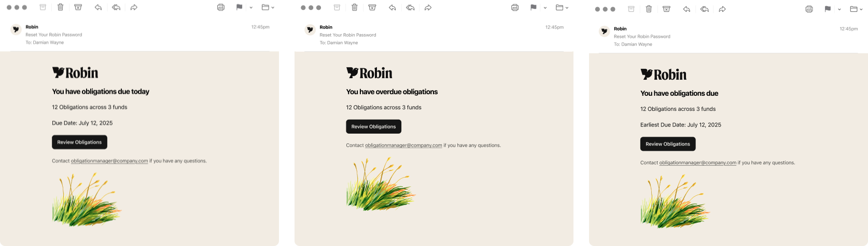Viewport: 868px width, 246px height.
Task: Print the 'overdue obligations' email
Action: click(515, 7)
